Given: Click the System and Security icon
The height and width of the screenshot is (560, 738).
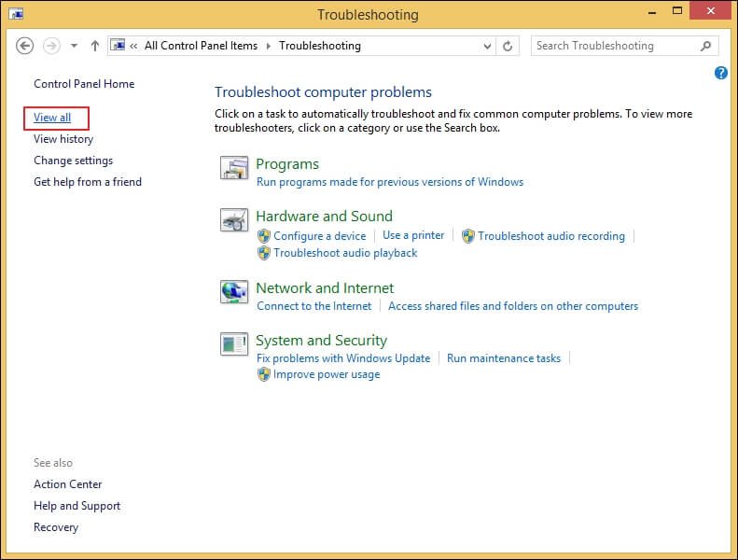Looking at the screenshot, I should 234,344.
